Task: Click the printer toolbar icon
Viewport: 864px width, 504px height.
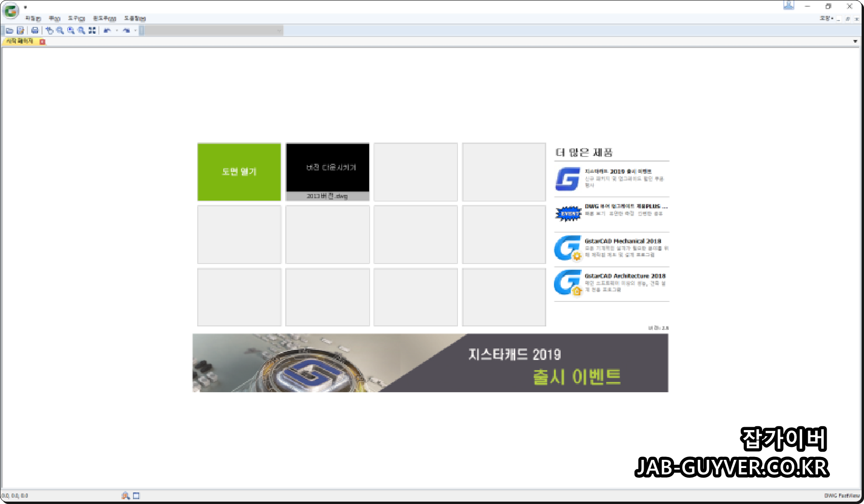Action: pyautogui.click(x=35, y=30)
